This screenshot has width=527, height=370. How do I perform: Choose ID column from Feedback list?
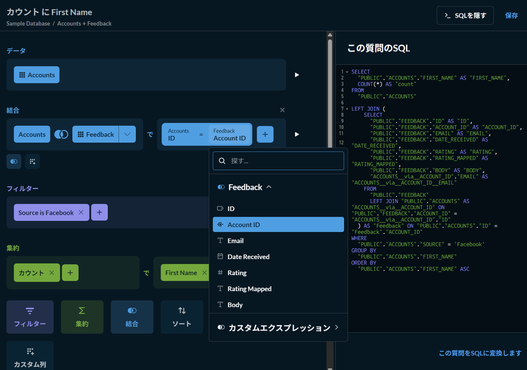(x=278, y=209)
